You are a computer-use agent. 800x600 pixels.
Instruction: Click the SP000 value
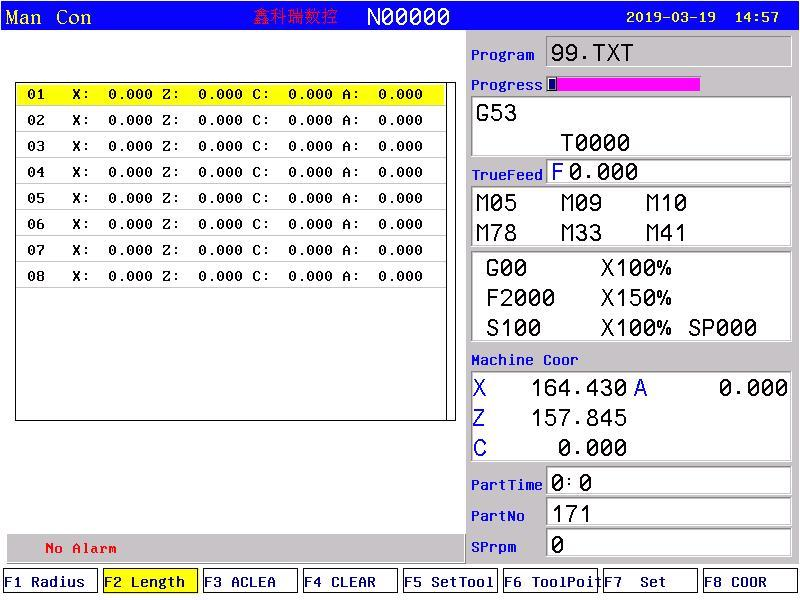pyautogui.click(x=722, y=328)
